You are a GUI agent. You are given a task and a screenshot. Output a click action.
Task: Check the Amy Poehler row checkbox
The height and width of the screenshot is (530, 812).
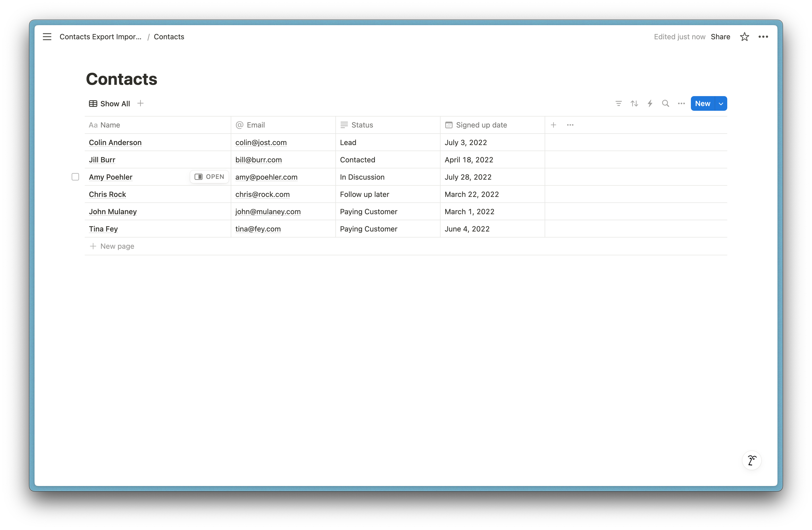click(x=75, y=177)
